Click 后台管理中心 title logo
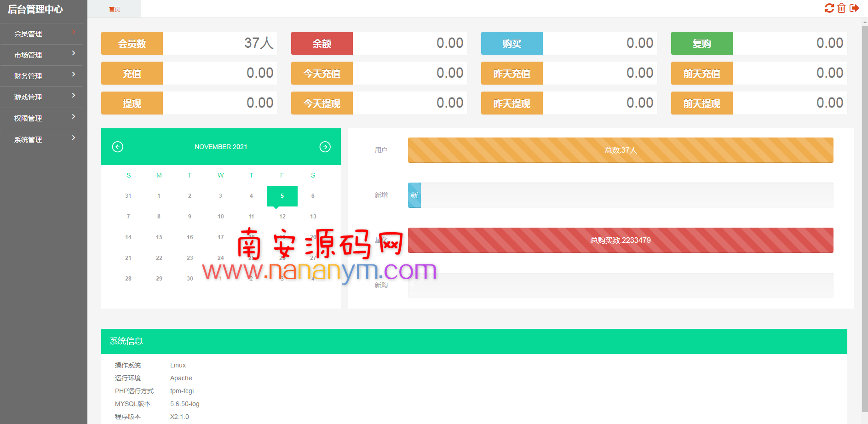 tap(35, 9)
